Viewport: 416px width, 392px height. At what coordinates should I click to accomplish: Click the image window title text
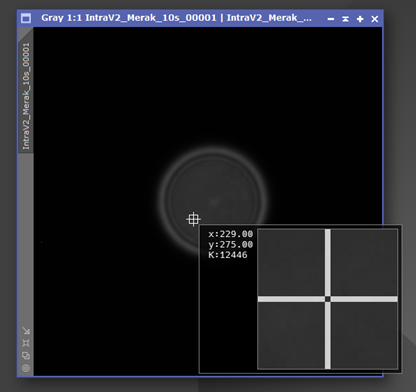[176, 18]
